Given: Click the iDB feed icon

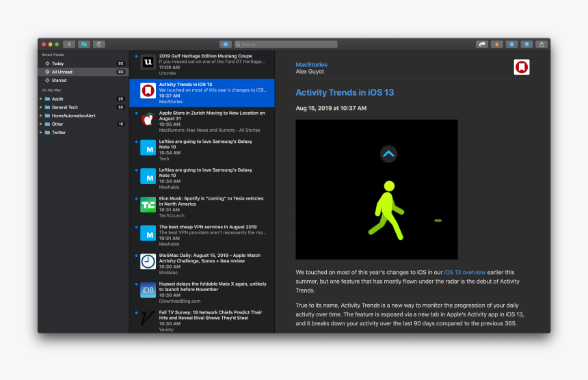Looking at the screenshot, I should (148, 290).
